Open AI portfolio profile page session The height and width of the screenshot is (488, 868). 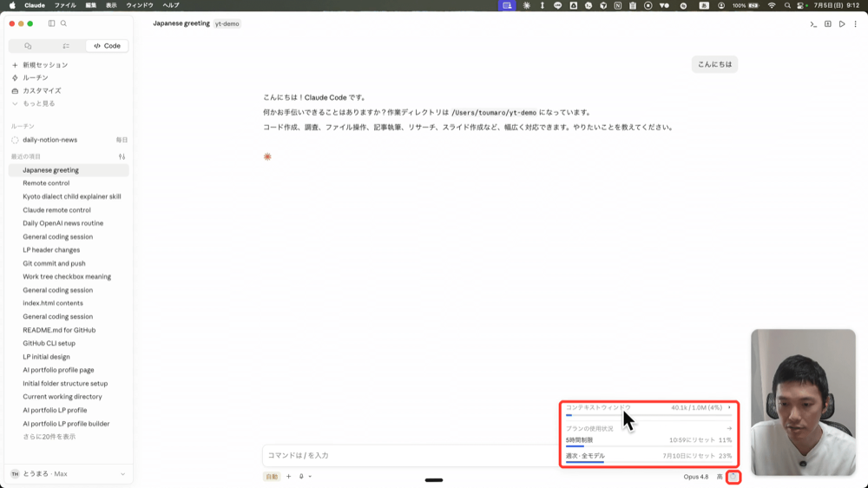click(x=69, y=370)
